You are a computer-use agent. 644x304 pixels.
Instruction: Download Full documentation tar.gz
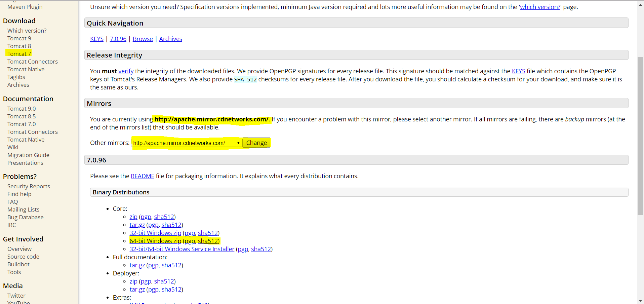[x=137, y=265]
